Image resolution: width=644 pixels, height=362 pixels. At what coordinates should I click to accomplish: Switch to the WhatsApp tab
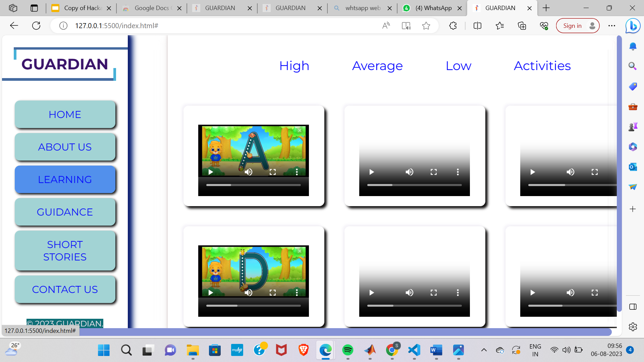[x=433, y=8]
